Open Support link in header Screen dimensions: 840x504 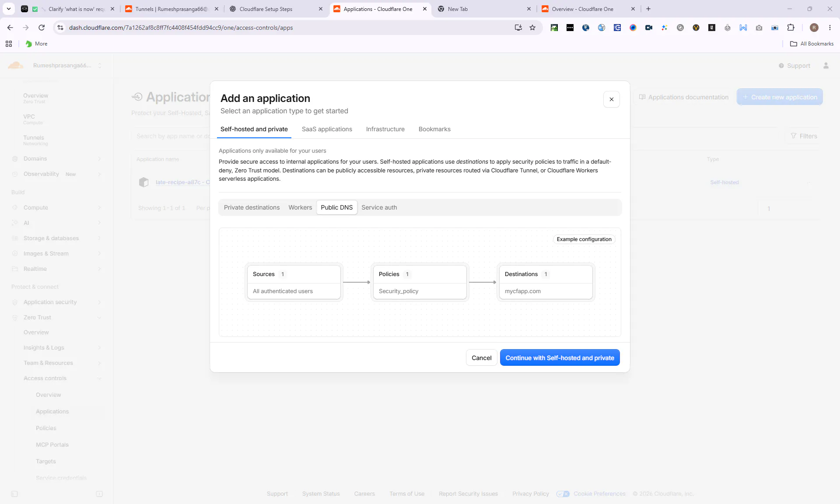tap(794, 66)
